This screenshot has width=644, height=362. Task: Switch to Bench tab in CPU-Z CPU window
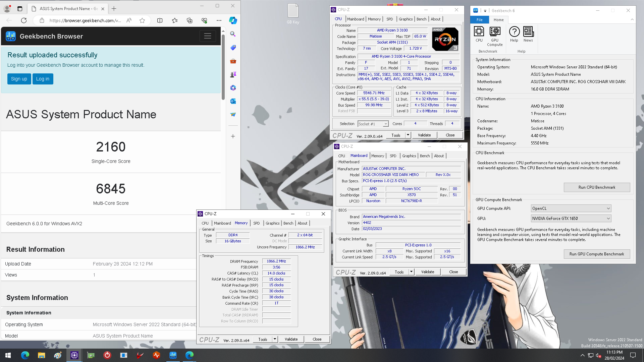point(422,19)
